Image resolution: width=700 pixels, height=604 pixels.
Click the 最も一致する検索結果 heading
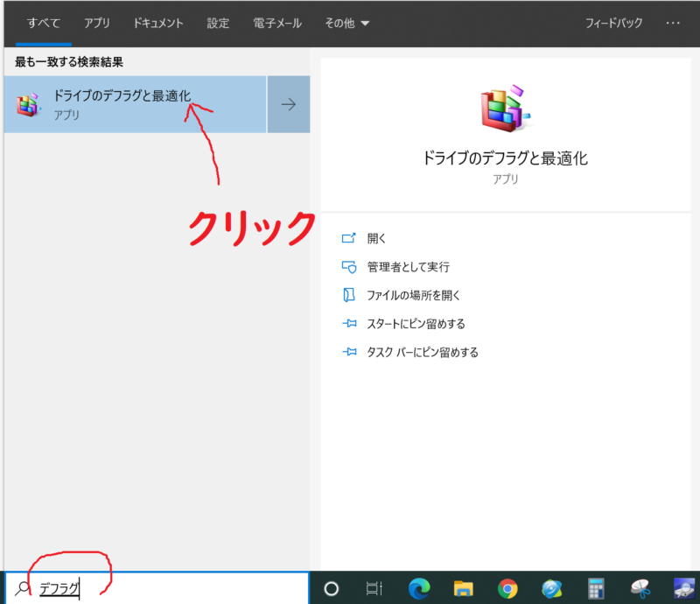click(x=69, y=61)
